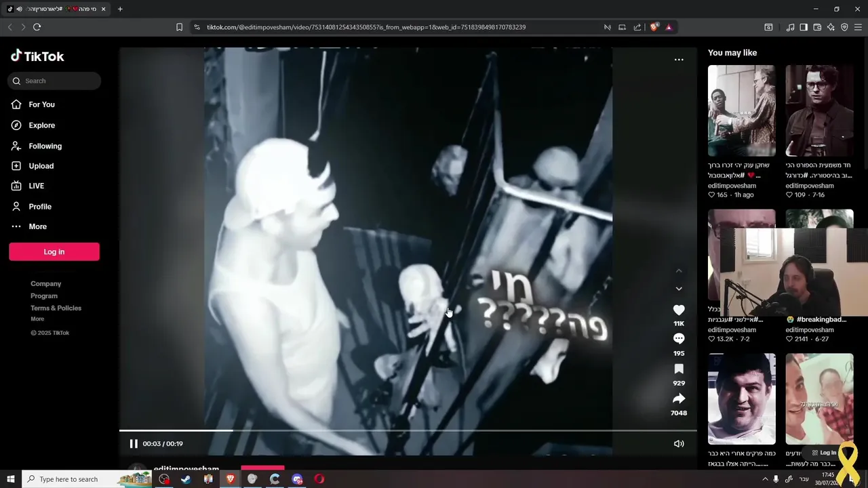Open the Upload page
This screenshot has width=868, height=488.
pyautogui.click(x=32, y=166)
